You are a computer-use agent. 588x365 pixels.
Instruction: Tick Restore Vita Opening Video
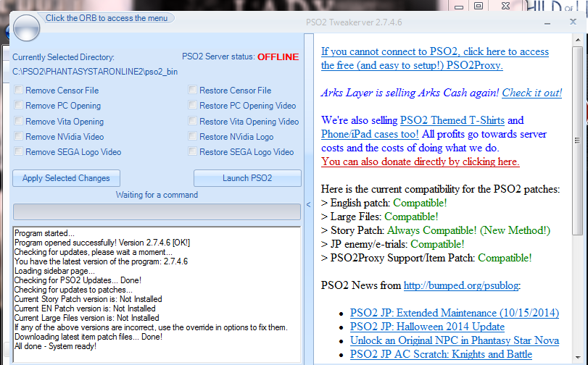point(192,121)
